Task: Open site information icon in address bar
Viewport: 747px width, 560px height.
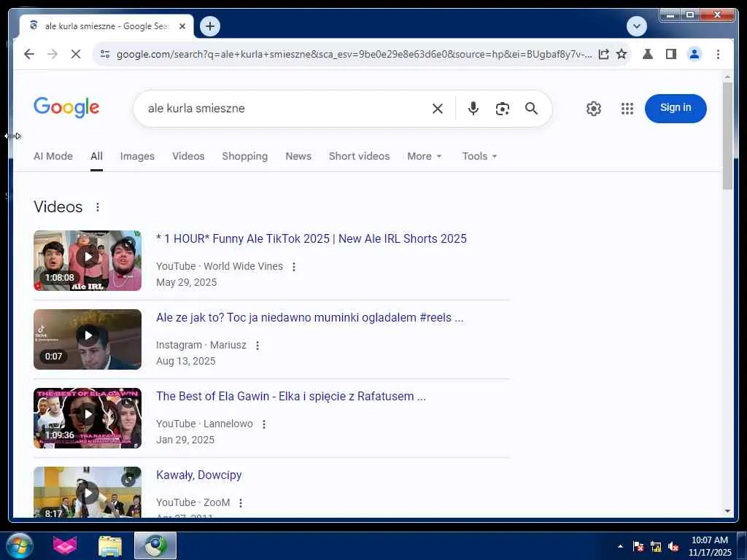Action: click(105, 54)
